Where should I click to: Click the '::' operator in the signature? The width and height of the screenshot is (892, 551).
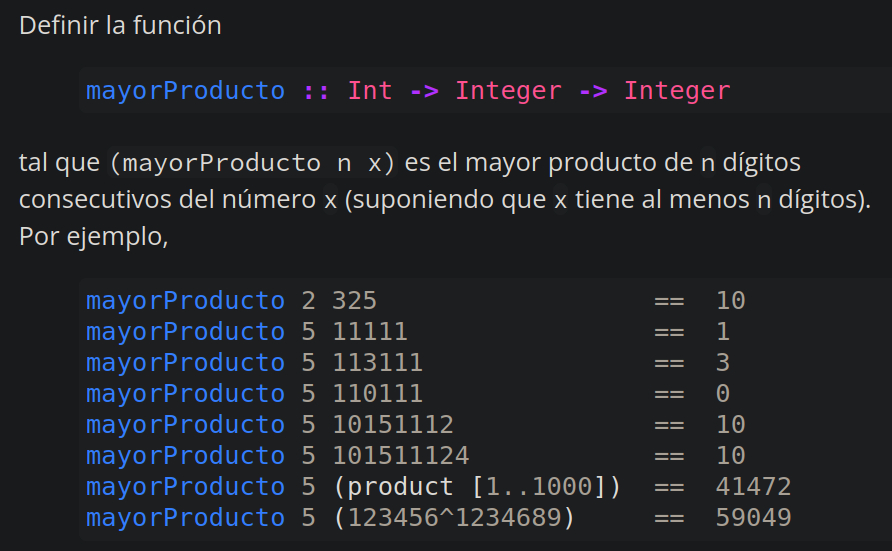pos(316,91)
